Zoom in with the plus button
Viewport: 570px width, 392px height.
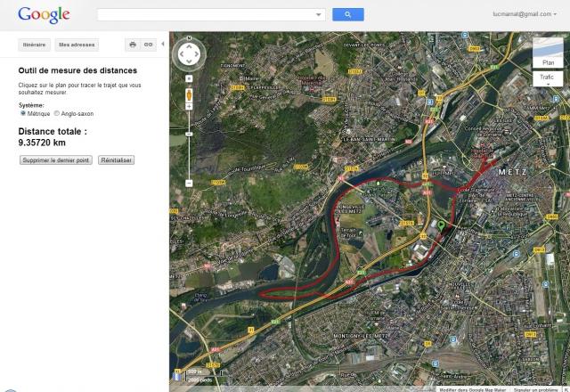pyautogui.click(x=189, y=107)
